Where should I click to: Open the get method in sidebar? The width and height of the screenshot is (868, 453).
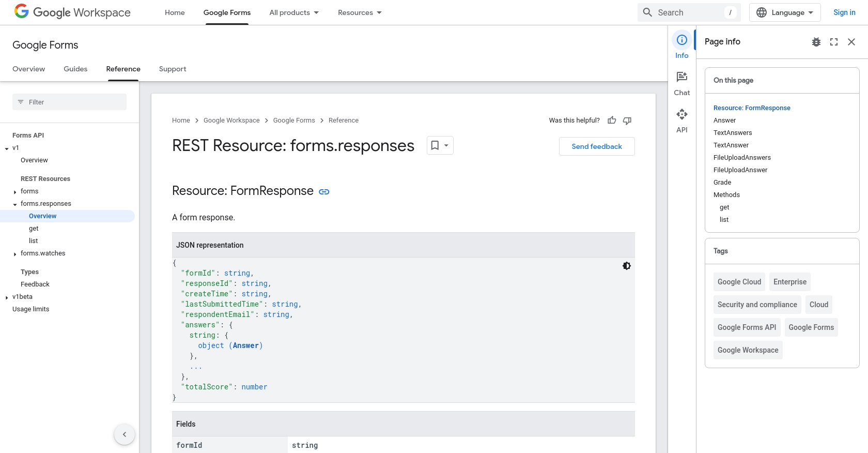point(34,229)
